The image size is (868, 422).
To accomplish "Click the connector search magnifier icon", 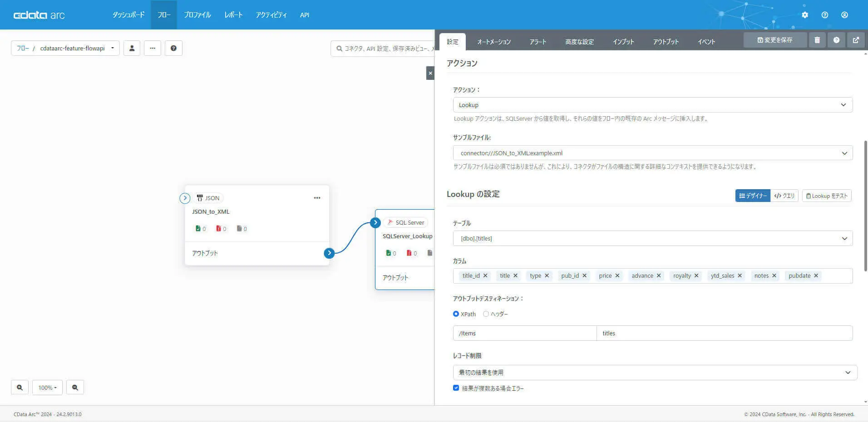I will pyautogui.click(x=339, y=49).
